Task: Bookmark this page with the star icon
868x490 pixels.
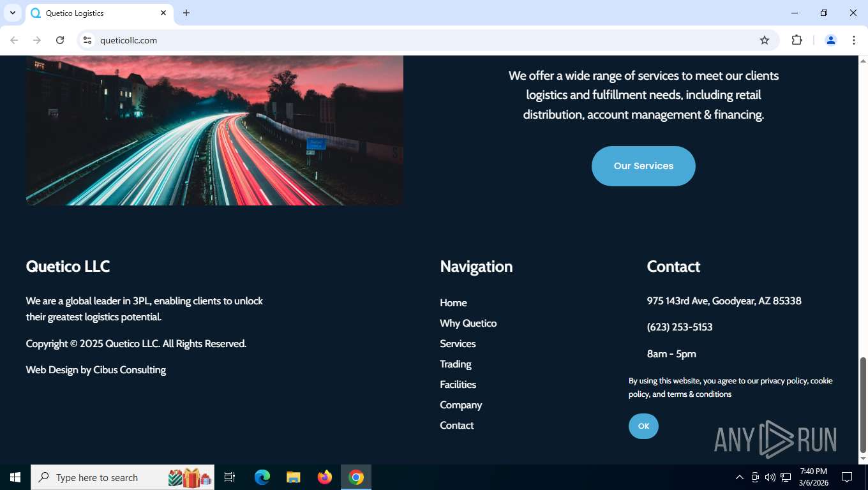Action: 765,40
